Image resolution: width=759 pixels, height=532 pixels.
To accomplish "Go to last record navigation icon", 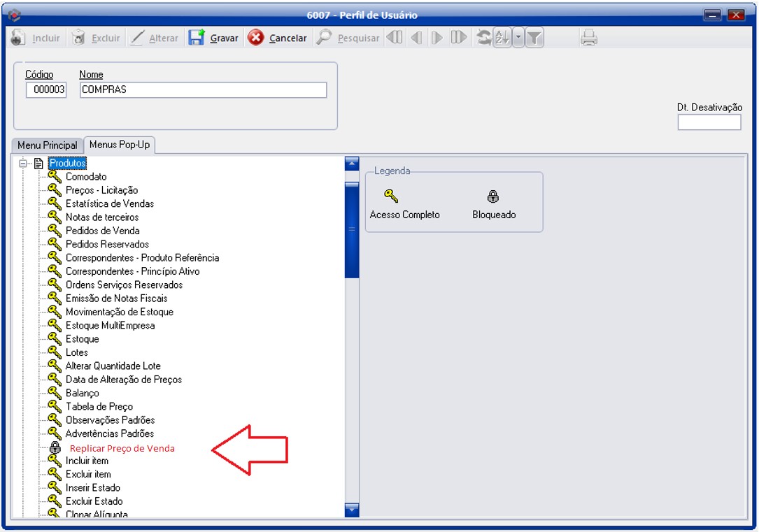I will pyautogui.click(x=459, y=38).
